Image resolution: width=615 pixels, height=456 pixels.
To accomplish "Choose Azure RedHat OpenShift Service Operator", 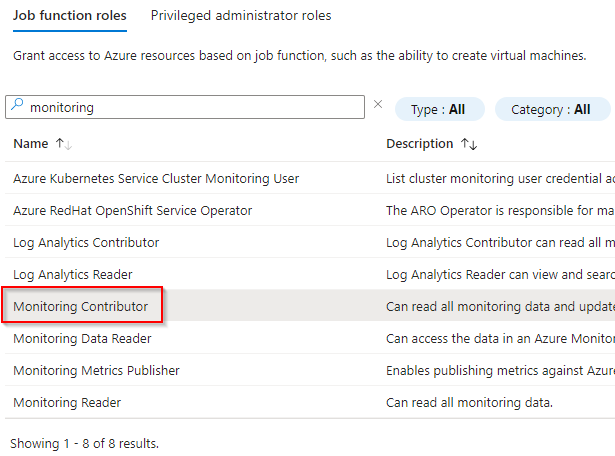I will tap(132, 211).
